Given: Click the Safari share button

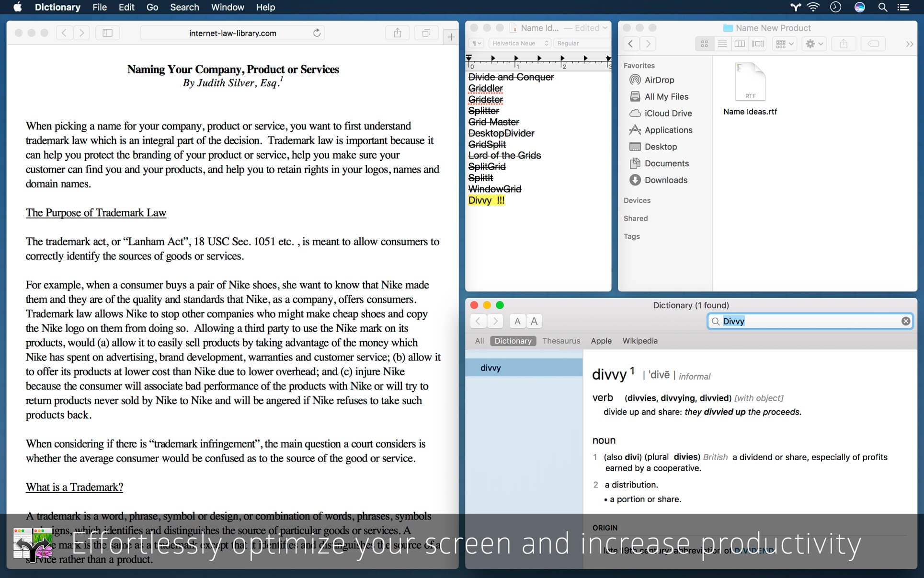Looking at the screenshot, I should 397,33.
